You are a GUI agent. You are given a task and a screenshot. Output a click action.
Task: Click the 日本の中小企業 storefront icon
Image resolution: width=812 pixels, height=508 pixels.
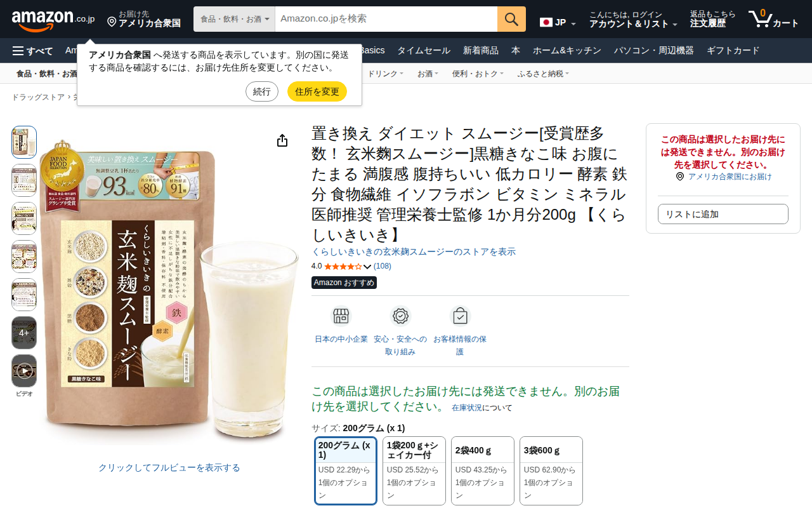(x=341, y=316)
